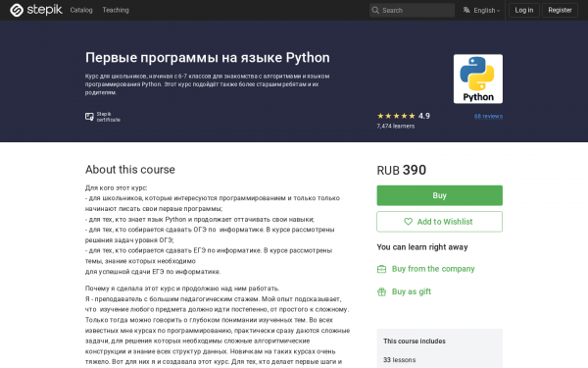The height and width of the screenshot is (368, 588).
Task: Click the 33 lessons text
Action: click(400, 360)
